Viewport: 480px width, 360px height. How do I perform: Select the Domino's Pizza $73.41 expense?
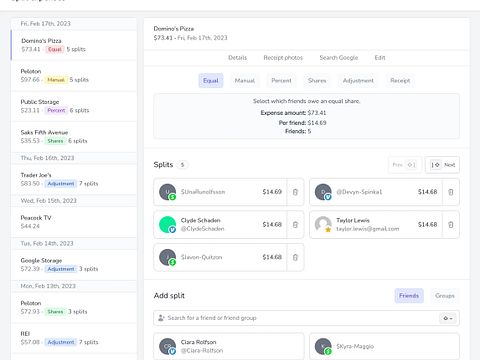(x=74, y=45)
